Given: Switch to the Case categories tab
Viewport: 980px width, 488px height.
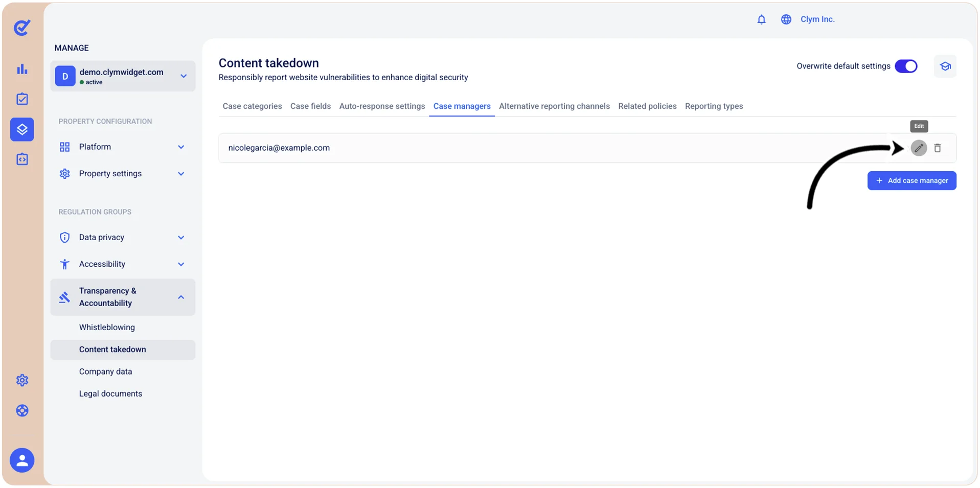Looking at the screenshot, I should tap(252, 106).
